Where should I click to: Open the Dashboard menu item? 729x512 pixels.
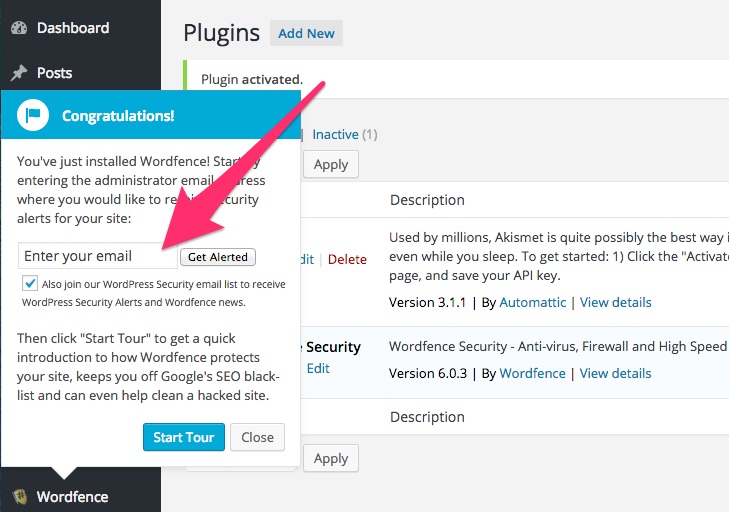tap(73, 28)
